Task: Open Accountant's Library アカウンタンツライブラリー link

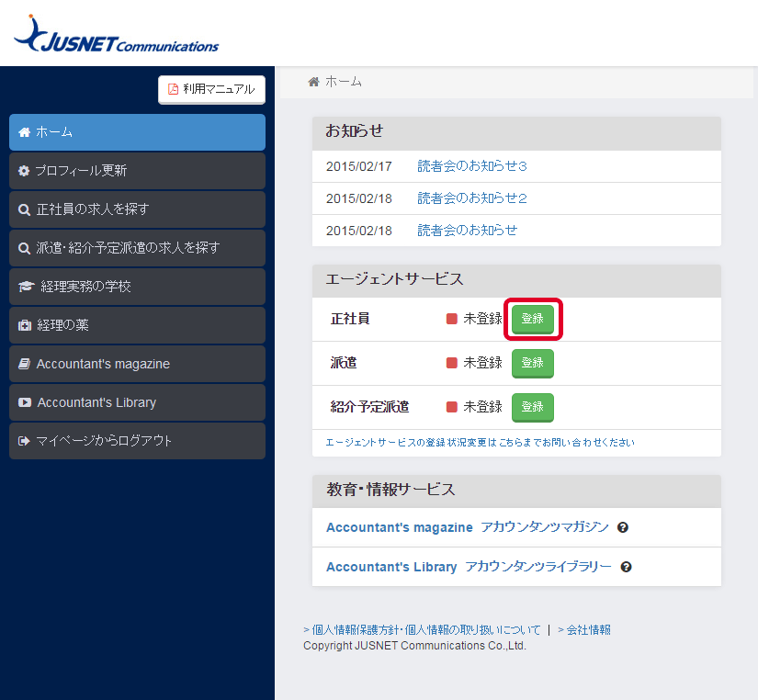Action: [x=469, y=567]
